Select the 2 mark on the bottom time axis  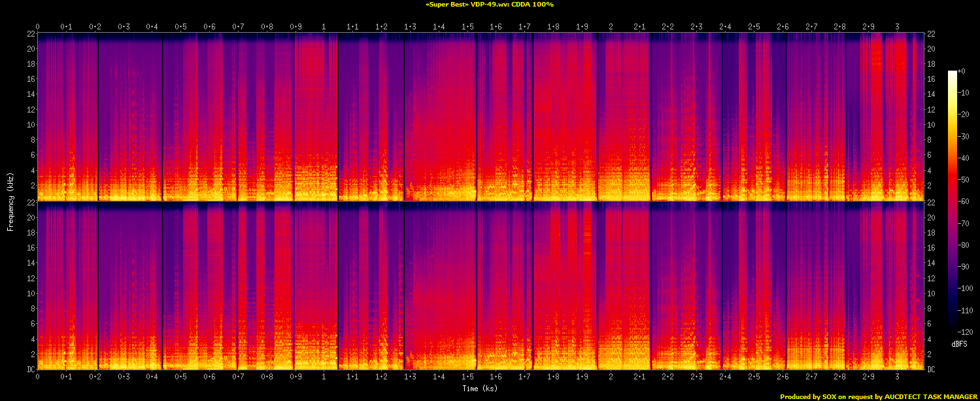pyautogui.click(x=611, y=377)
